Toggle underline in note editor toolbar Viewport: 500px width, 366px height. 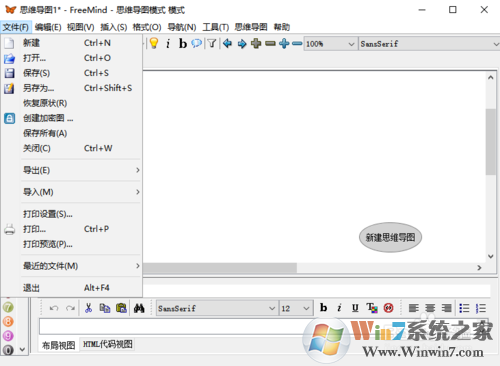pyautogui.click(x=355, y=308)
